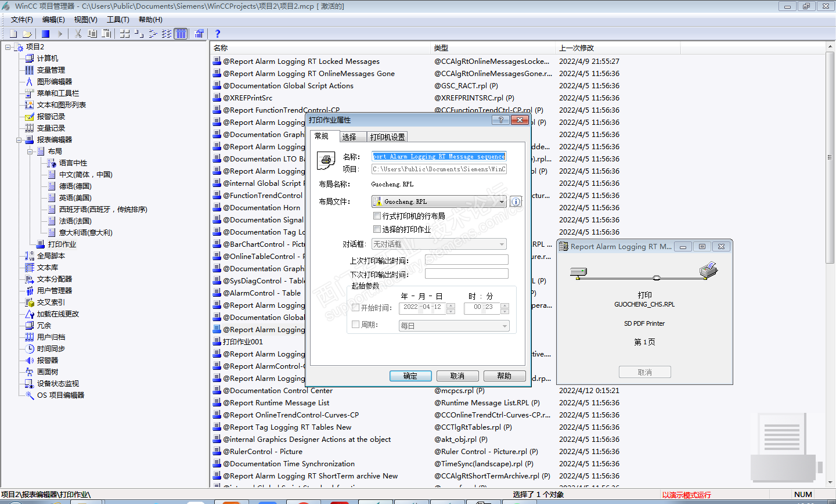Click 取消 in the Report Alarm Logging window
The image size is (836, 504).
(x=645, y=372)
